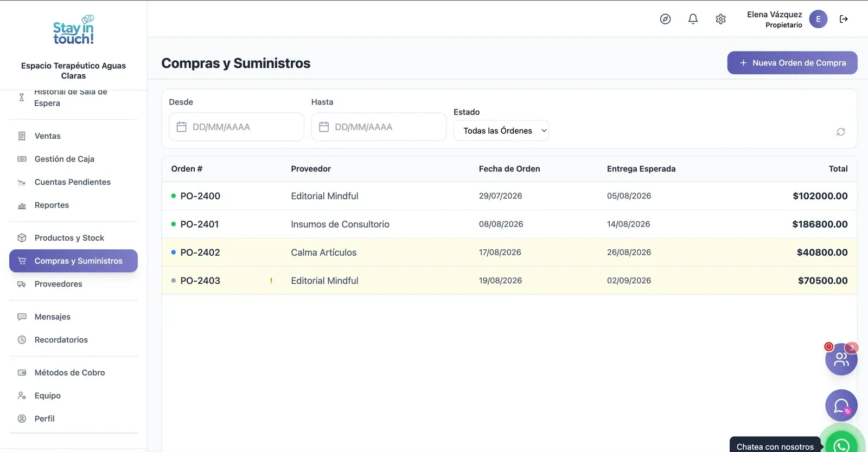Open the purple team contacts floating button
This screenshot has width=868, height=452.
click(x=841, y=359)
